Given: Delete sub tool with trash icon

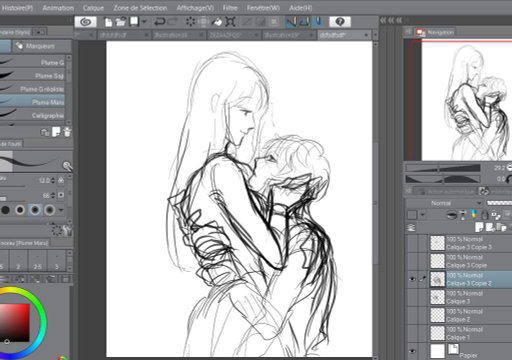Looking at the screenshot, I should [x=67, y=132].
